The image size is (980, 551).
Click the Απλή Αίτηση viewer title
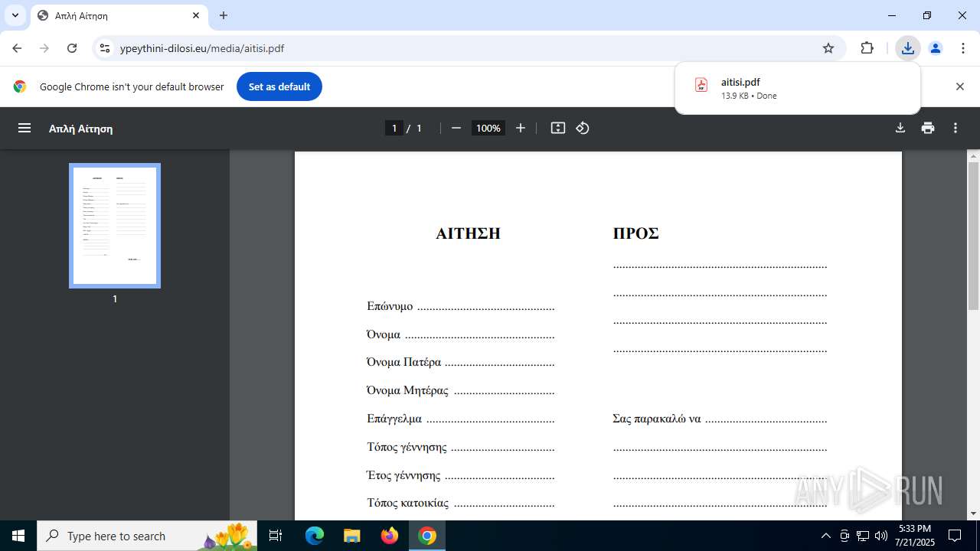pyautogui.click(x=81, y=129)
